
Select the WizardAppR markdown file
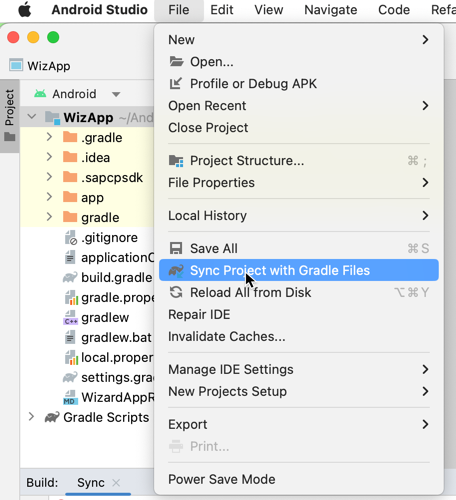pyautogui.click(x=118, y=398)
